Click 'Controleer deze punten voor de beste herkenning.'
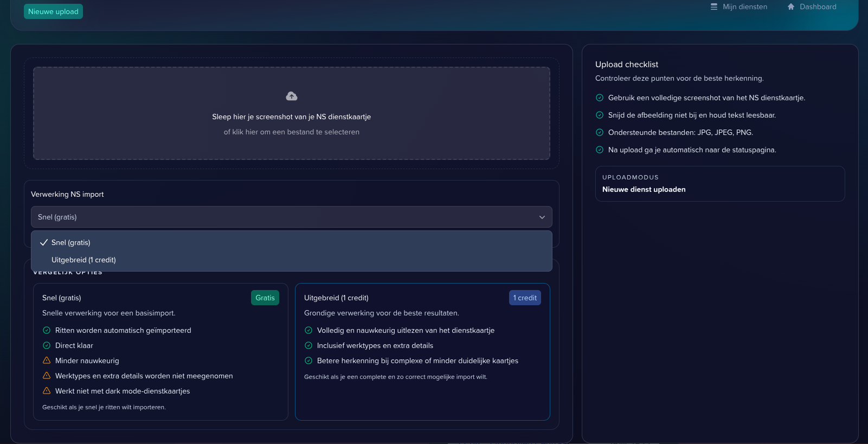Image resolution: width=868 pixels, height=444 pixels. coord(679,78)
